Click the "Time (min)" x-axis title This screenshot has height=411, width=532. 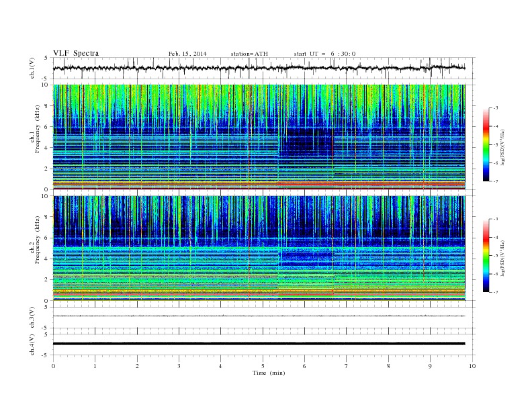tap(269, 373)
